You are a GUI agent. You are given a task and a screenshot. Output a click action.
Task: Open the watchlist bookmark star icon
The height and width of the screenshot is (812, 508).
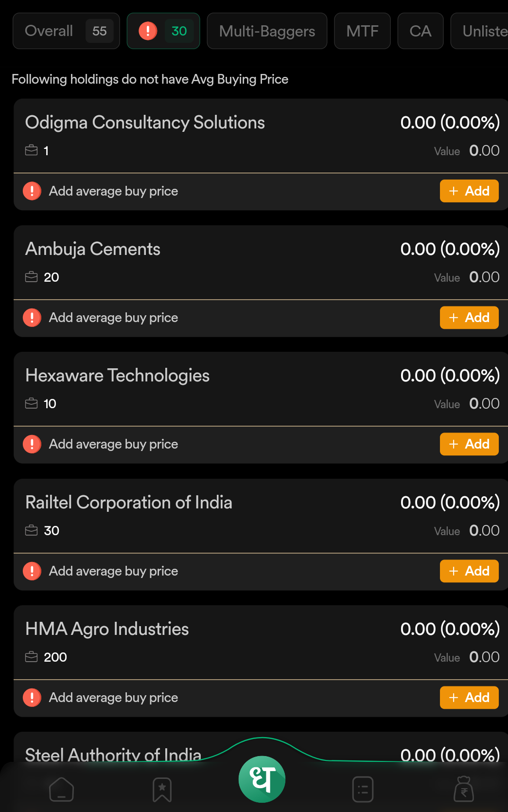(162, 789)
